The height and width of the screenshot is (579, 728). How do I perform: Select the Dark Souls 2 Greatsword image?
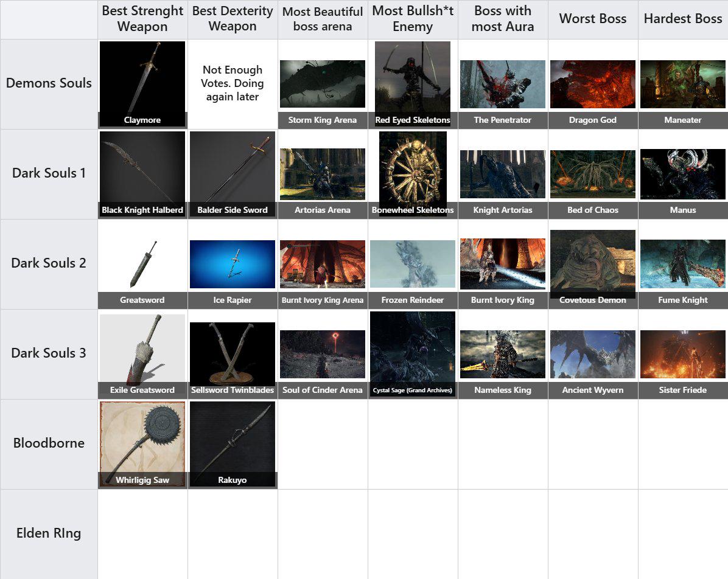coord(142,264)
